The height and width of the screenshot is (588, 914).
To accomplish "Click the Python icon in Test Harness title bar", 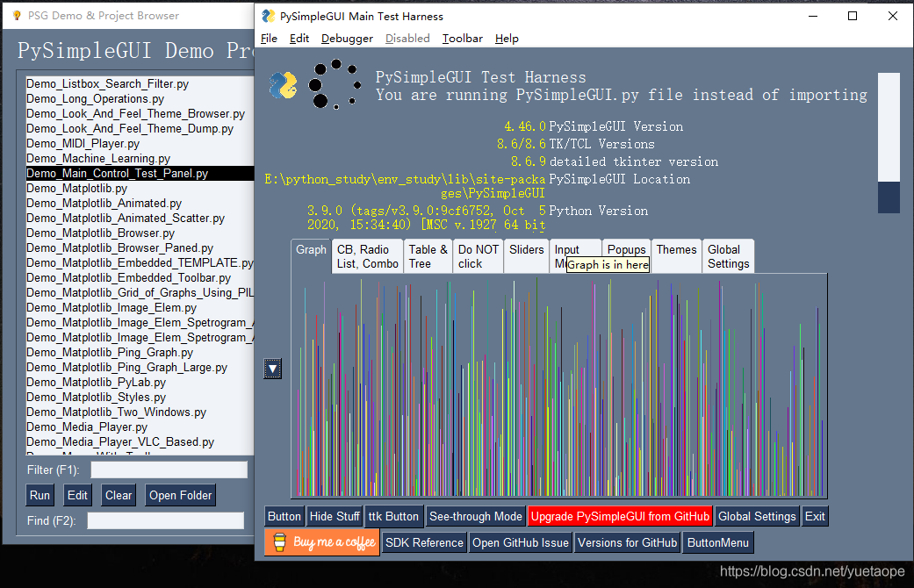I will [268, 17].
